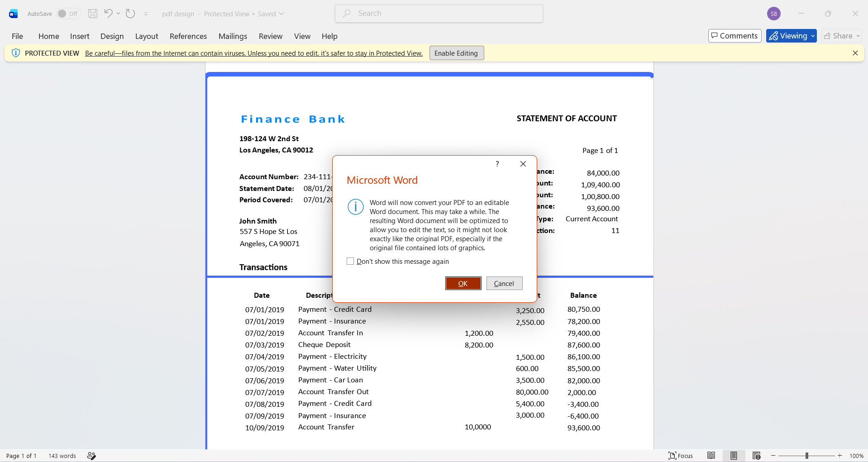Click the dialog information icon
Viewport: 868px width, 462px height.
355,207
